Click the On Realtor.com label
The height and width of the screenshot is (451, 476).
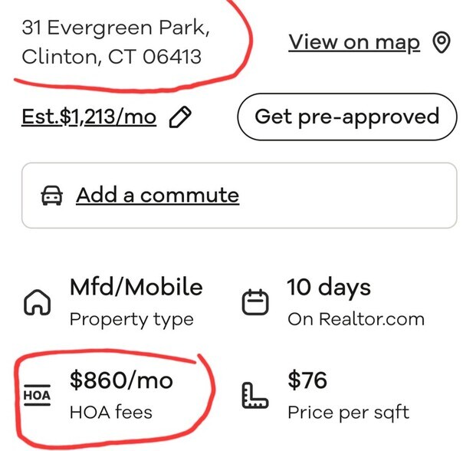[x=356, y=320]
